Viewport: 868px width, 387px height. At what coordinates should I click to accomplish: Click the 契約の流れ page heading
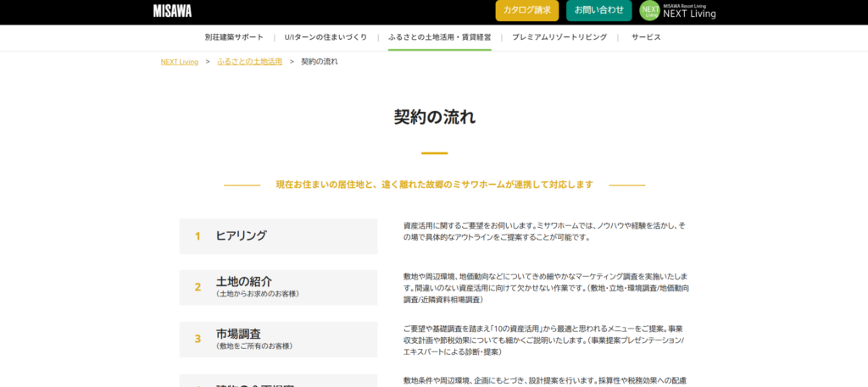tap(434, 117)
